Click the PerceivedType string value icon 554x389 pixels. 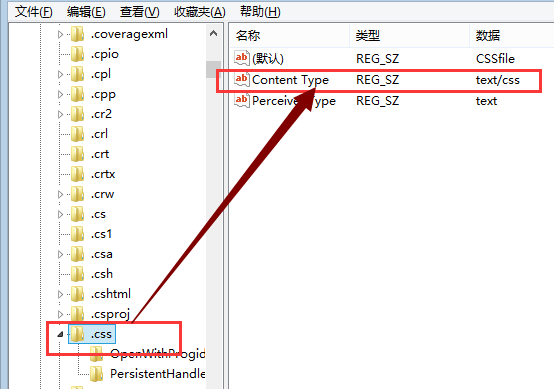point(242,101)
